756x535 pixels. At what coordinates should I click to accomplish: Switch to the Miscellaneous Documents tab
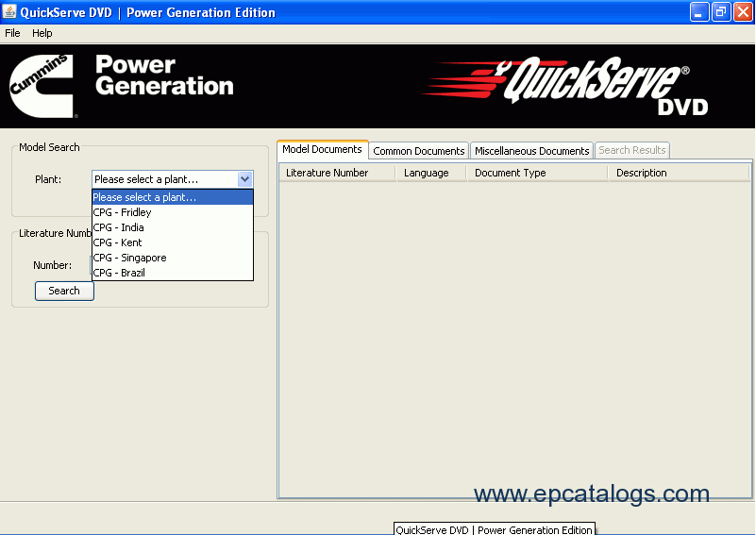click(x=531, y=151)
